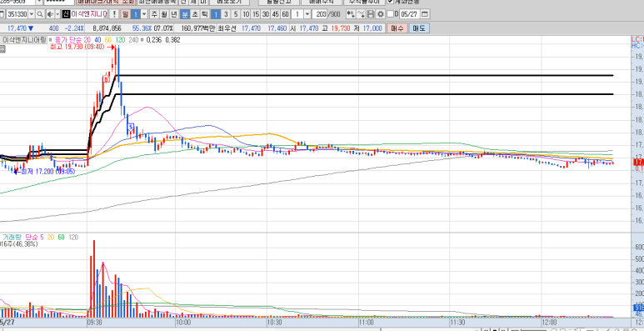The width and height of the screenshot is (644, 331).
Task: Open the custom interval dropdown arrow
Action: (307, 14)
